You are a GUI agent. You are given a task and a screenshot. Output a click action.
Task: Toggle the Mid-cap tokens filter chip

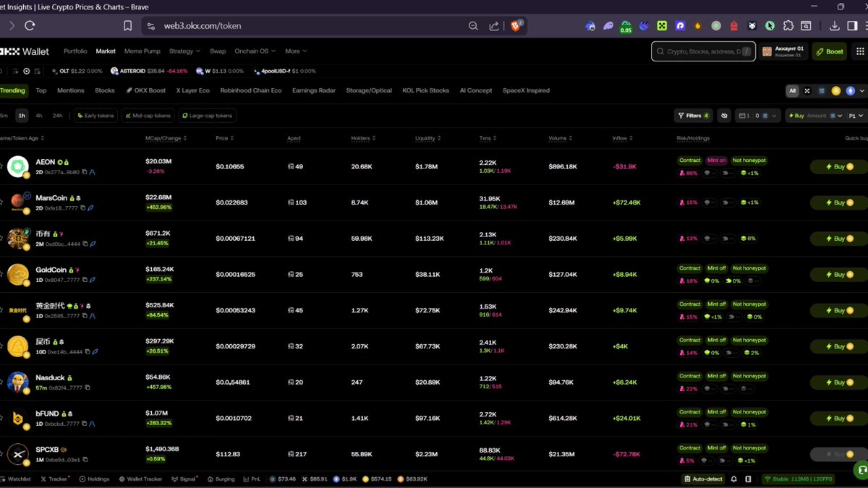pos(148,116)
